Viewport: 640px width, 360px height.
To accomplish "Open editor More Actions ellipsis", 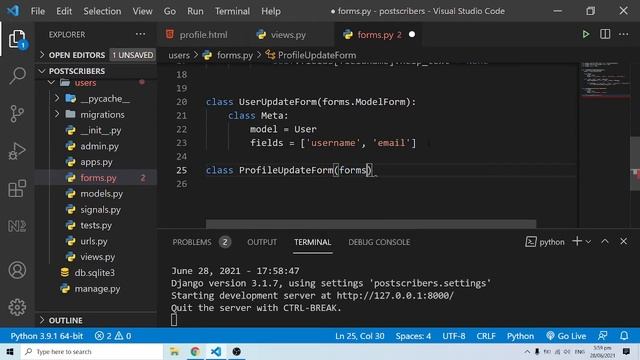I will pyautogui.click(x=624, y=34).
